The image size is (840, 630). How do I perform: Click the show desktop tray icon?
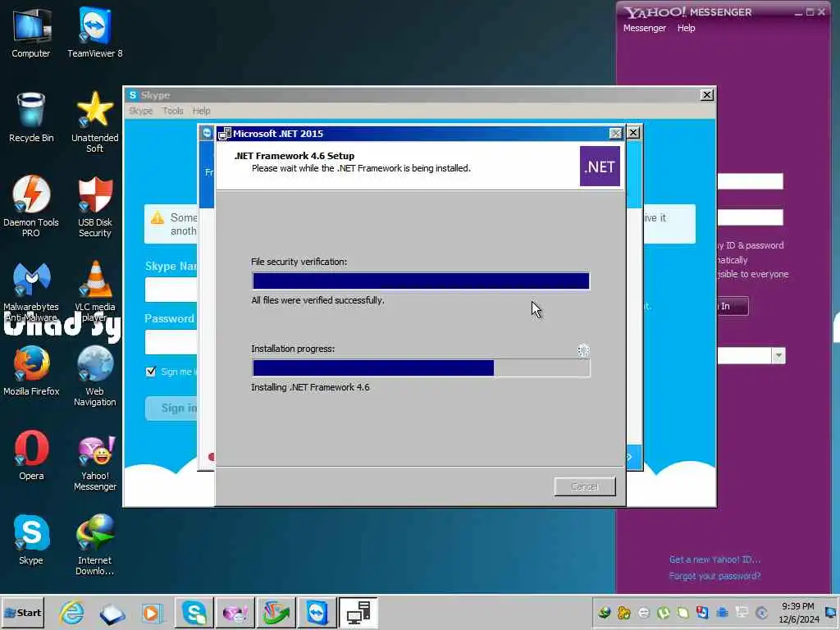831,613
